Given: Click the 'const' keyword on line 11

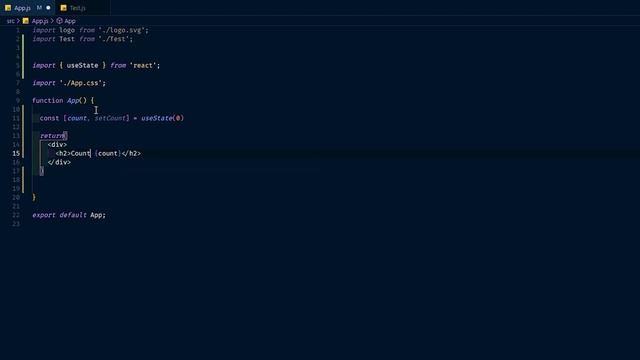Looking at the screenshot, I should pos(49,118).
